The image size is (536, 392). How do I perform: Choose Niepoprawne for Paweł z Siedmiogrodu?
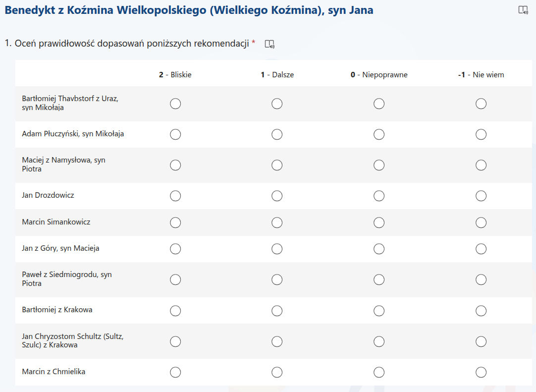tap(379, 280)
